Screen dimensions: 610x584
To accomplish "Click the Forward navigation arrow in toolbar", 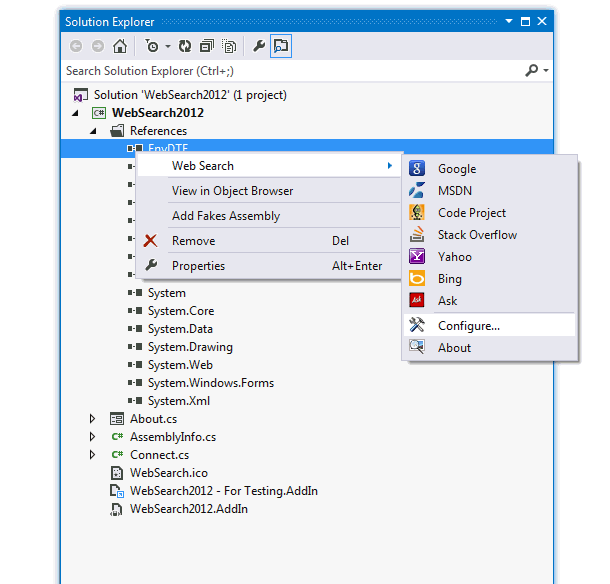I will pos(98,46).
